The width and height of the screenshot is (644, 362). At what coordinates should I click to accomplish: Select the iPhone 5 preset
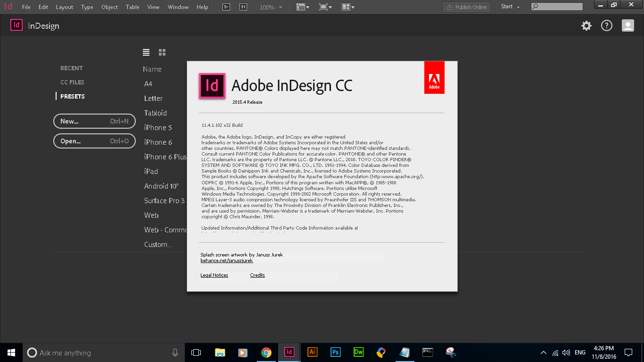tap(158, 128)
